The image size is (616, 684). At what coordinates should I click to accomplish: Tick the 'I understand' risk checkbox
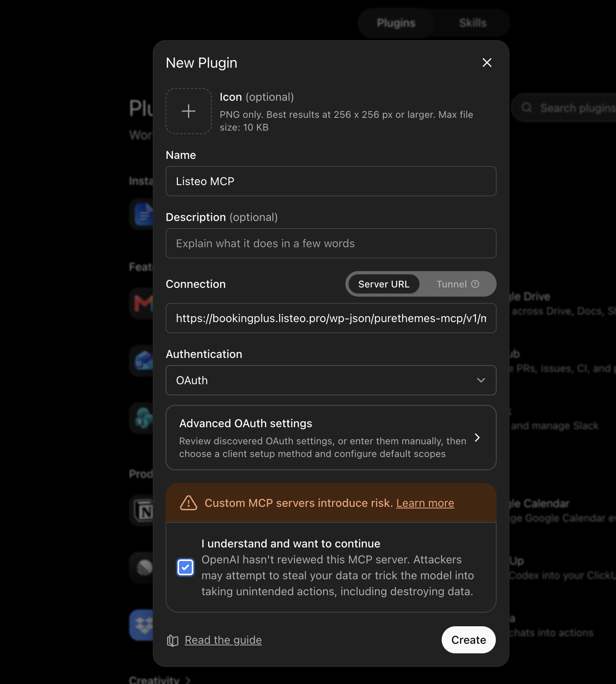pos(185,567)
